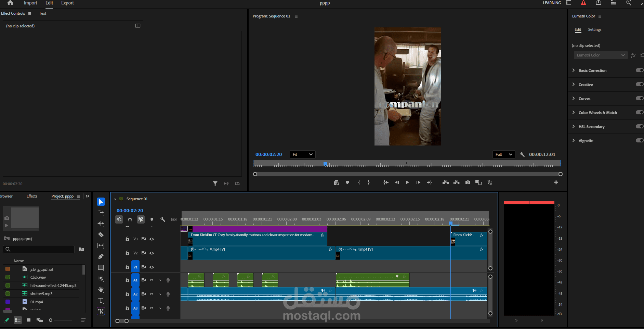The height and width of the screenshot is (329, 644).
Task: Select the Ripple Edit tool
Action: point(101,224)
